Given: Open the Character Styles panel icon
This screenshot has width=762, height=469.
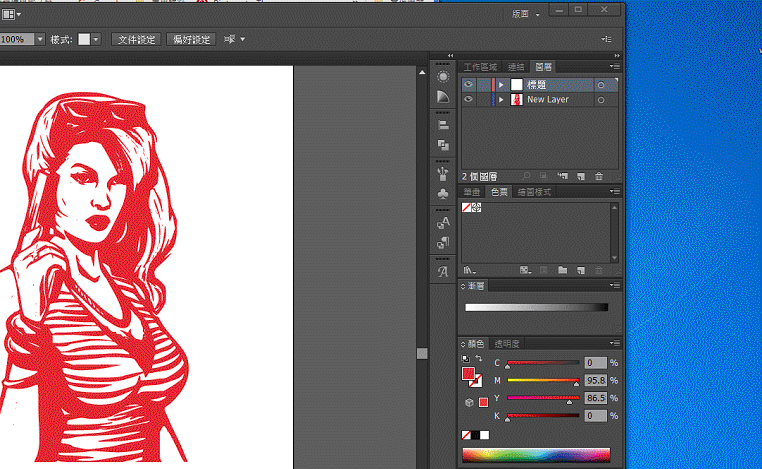Looking at the screenshot, I should coord(443,223).
